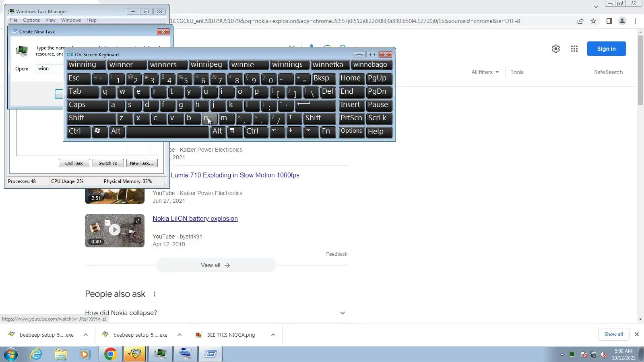The image size is (644, 362).
Task: Click Windows key on On-Screen Keyboard
Action: coord(99,132)
